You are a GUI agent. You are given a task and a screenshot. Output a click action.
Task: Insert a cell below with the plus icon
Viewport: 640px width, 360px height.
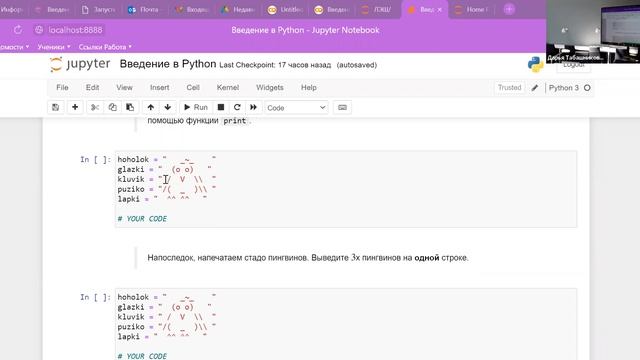(75, 107)
